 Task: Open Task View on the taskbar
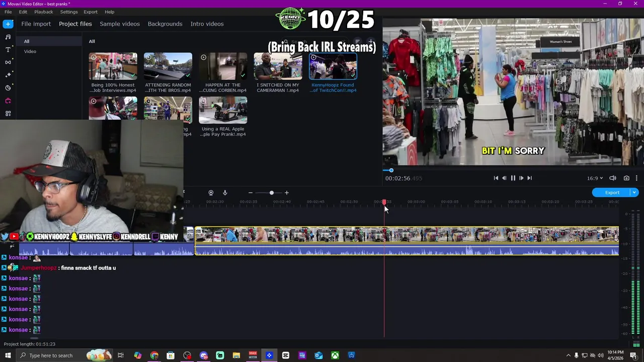121,355
